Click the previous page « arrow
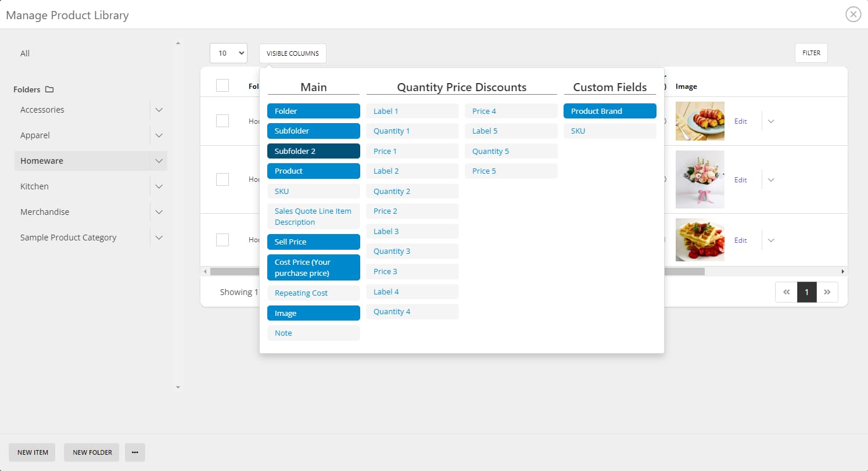 point(786,292)
